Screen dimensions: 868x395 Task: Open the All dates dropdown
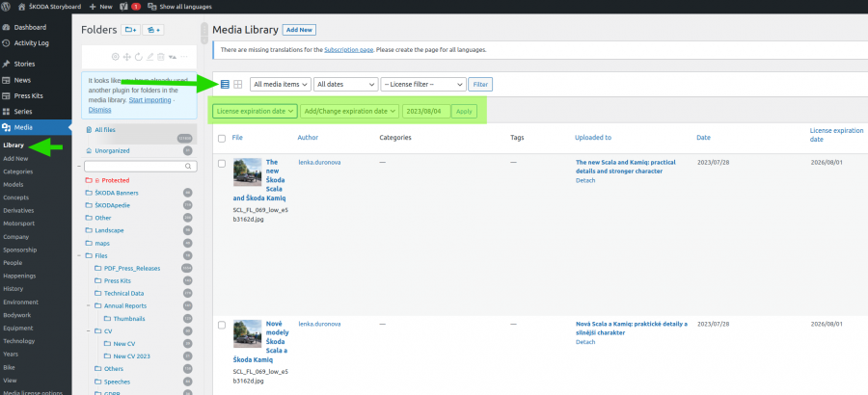[x=345, y=84]
